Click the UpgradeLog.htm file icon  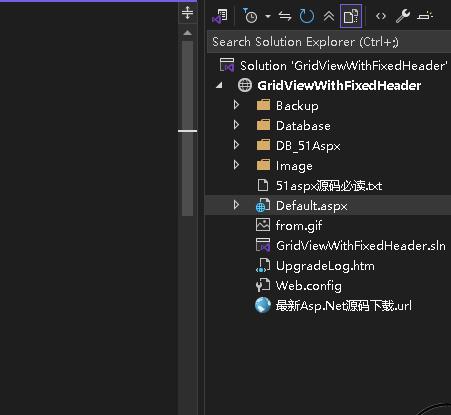pos(263,266)
